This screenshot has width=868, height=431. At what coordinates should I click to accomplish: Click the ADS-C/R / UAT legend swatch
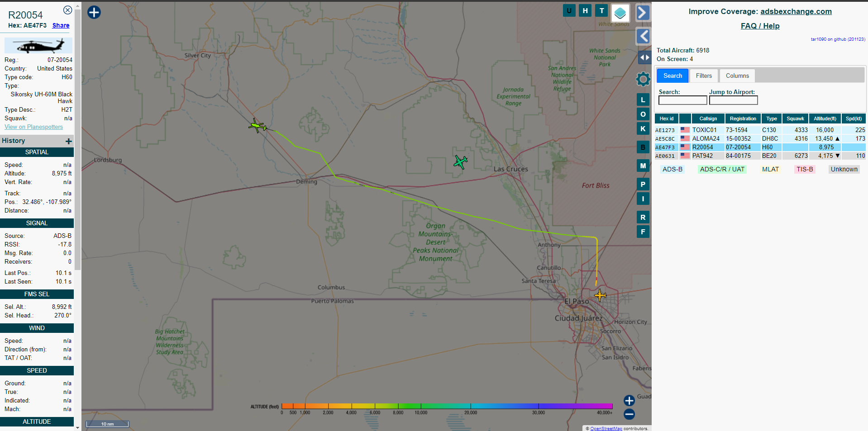click(x=722, y=170)
